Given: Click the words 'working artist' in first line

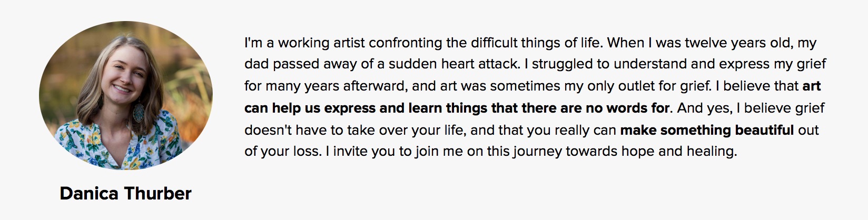Looking at the screenshot, I should 321,43.
